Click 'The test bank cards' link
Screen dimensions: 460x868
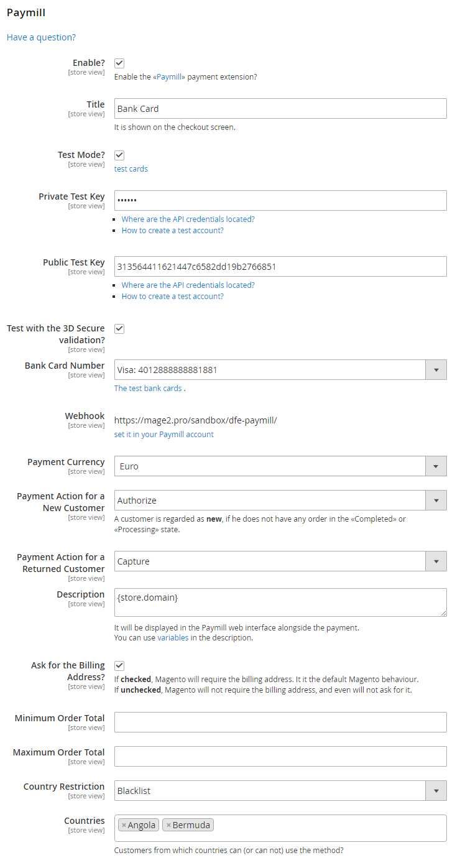pos(148,389)
